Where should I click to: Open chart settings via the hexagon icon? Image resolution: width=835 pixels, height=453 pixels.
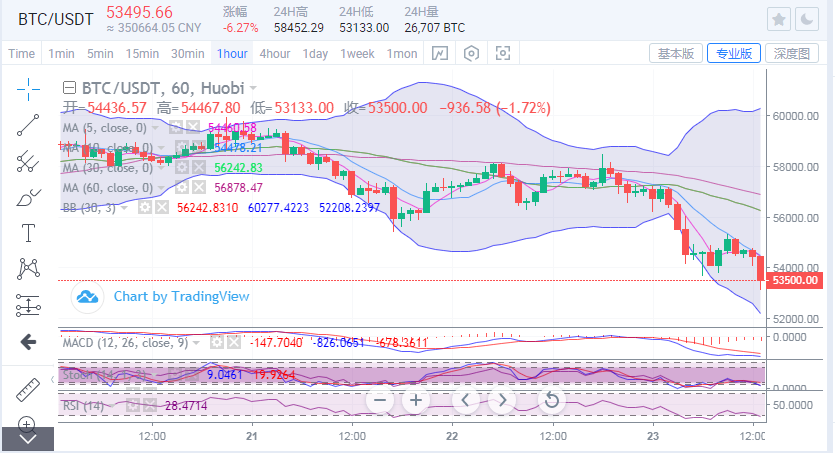471,53
